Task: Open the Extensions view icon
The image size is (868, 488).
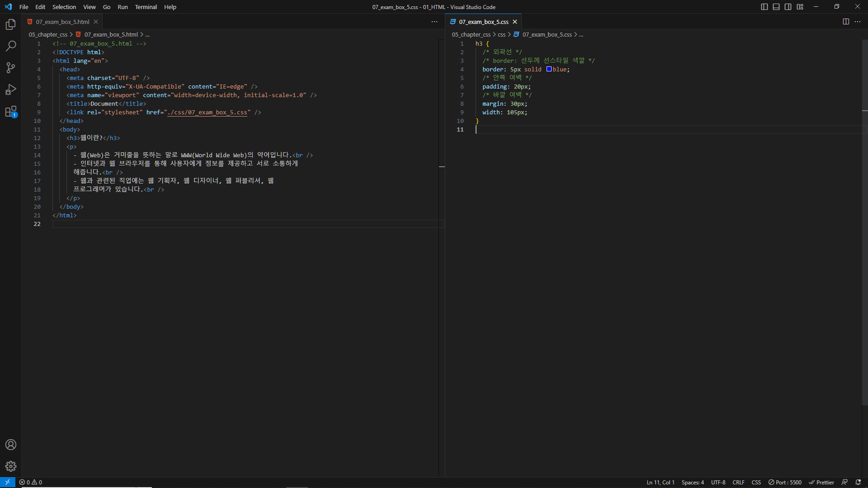Action: click(x=11, y=112)
